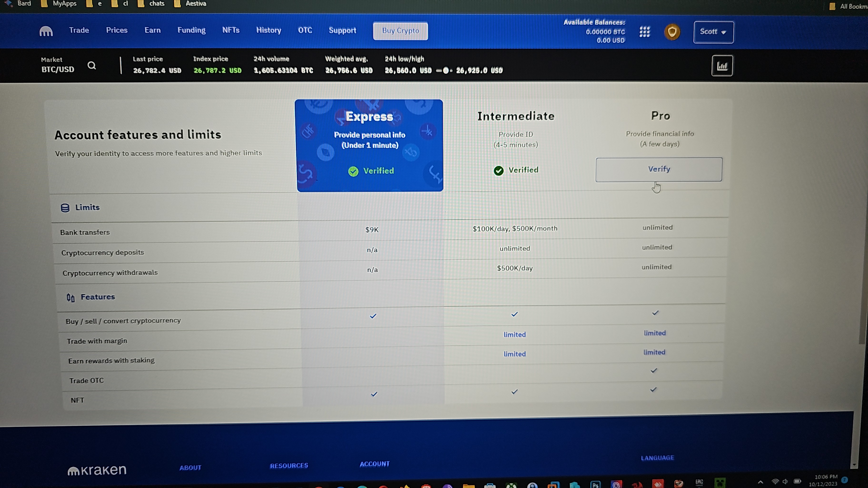Click the Features candlestick icon
The height and width of the screenshot is (488, 868).
[x=70, y=297]
